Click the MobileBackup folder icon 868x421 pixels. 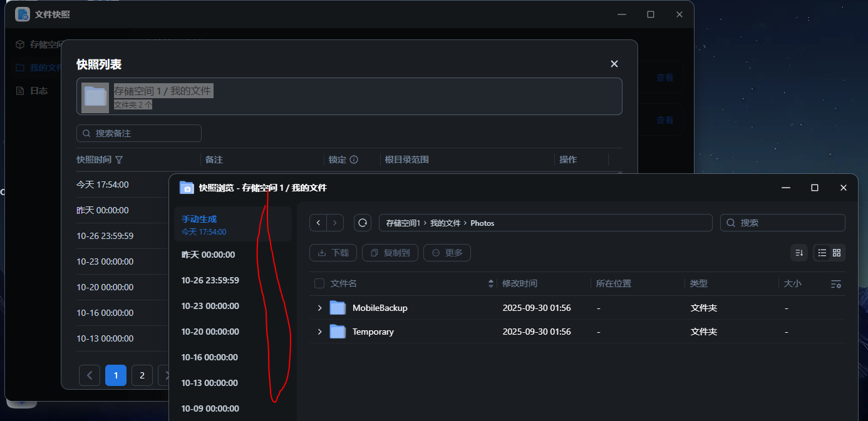tap(338, 308)
